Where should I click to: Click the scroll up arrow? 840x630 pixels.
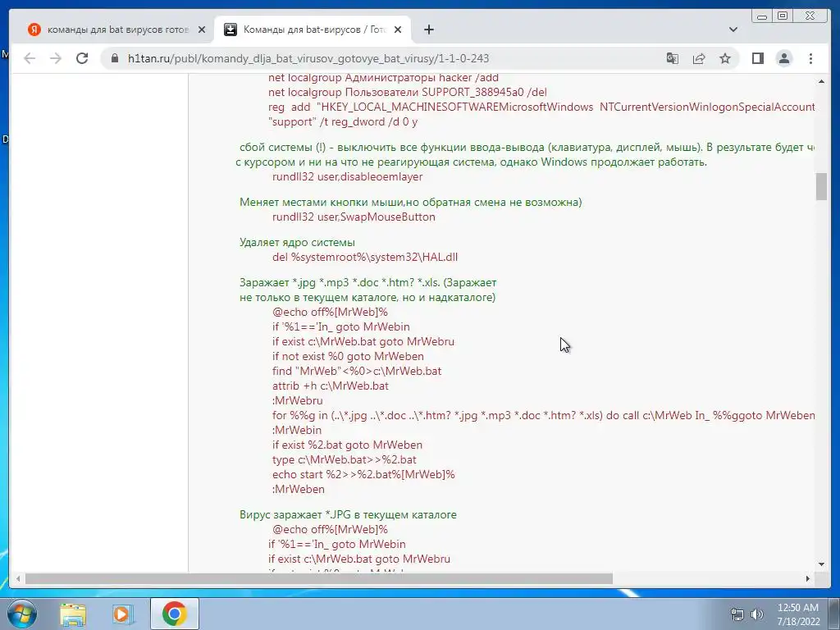click(821, 81)
